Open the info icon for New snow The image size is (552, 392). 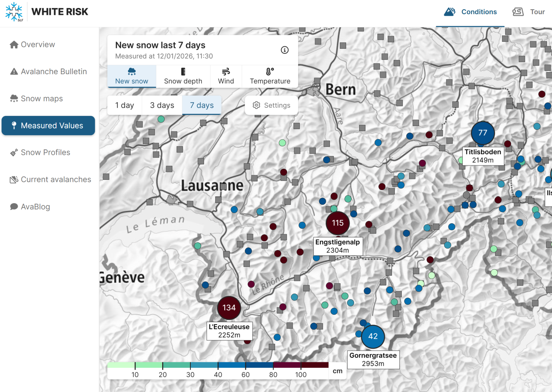284,50
